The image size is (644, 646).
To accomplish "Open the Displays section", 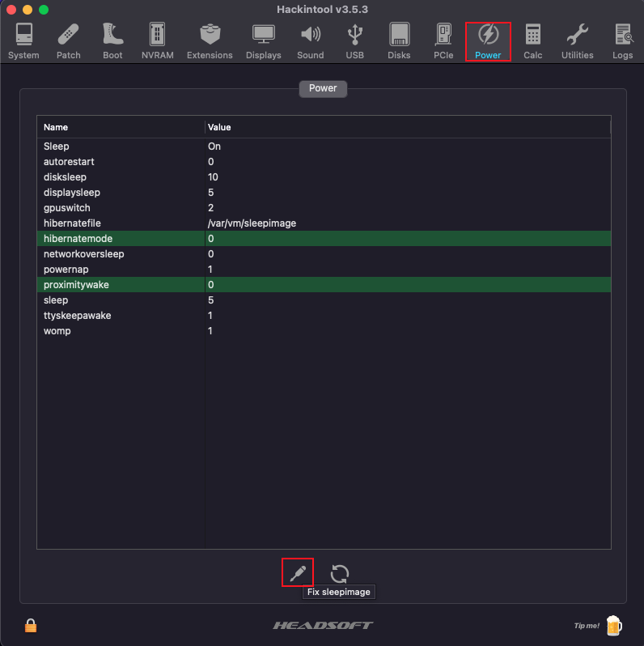I will (263, 40).
